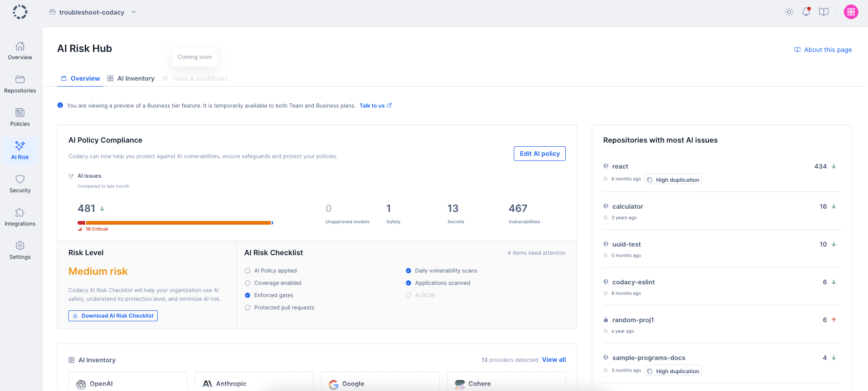
Task: Open the pink user avatar menu
Action: point(851,12)
